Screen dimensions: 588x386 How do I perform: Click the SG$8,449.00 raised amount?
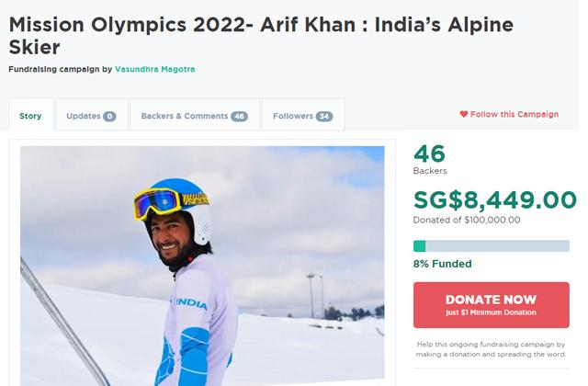494,199
